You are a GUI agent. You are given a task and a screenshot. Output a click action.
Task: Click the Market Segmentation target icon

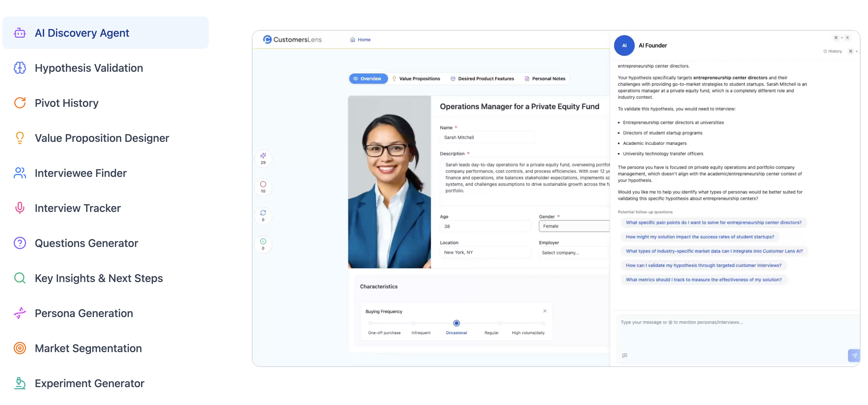20,348
